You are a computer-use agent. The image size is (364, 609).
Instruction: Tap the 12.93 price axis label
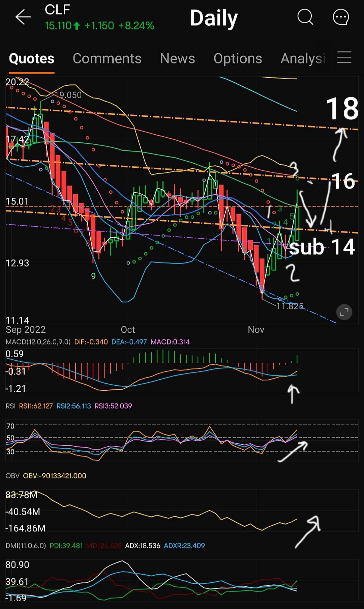(17, 263)
